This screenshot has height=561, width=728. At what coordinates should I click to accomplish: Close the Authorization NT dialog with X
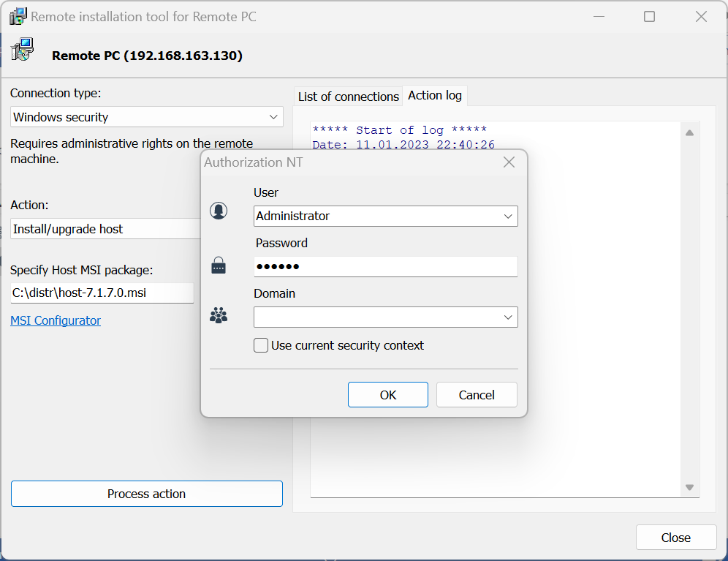(x=509, y=162)
